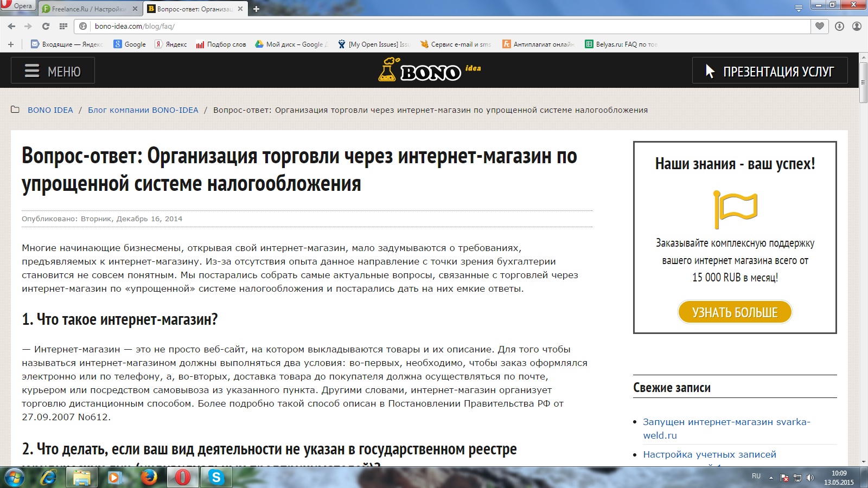
Task: Go to BONO IDEA breadcrumb link
Action: tap(50, 110)
